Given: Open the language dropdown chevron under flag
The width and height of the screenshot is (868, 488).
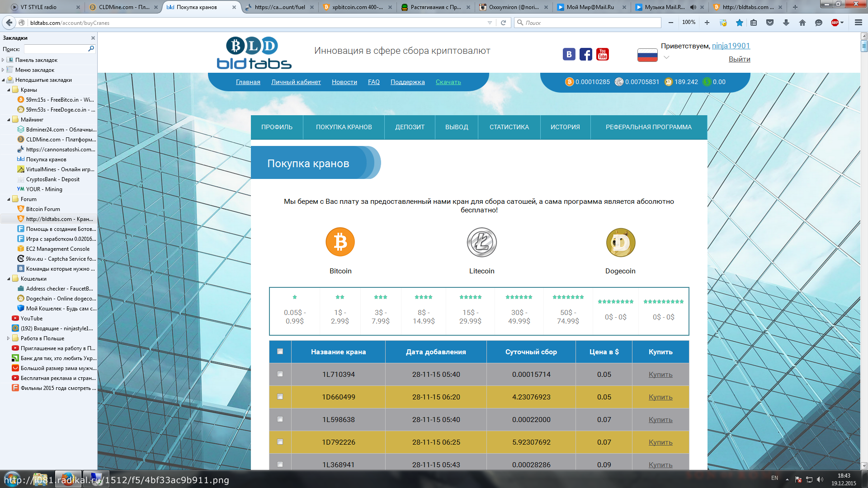Looking at the screenshot, I should pos(666,57).
